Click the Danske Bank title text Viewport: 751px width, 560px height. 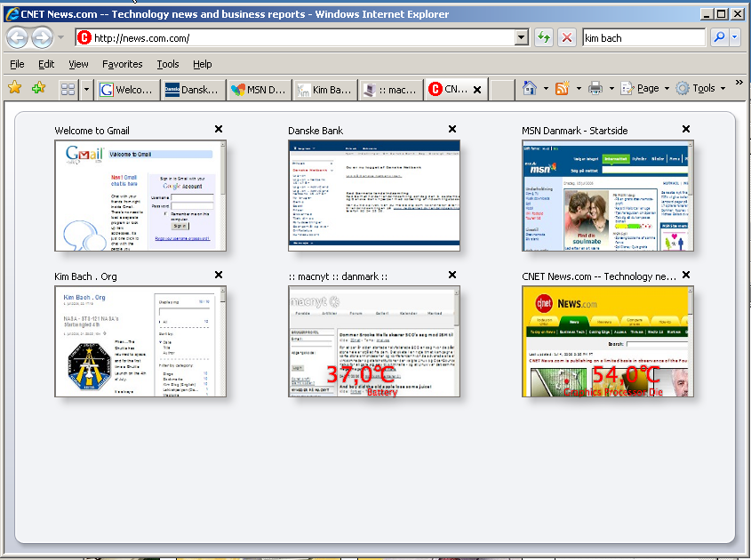click(x=316, y=131)
